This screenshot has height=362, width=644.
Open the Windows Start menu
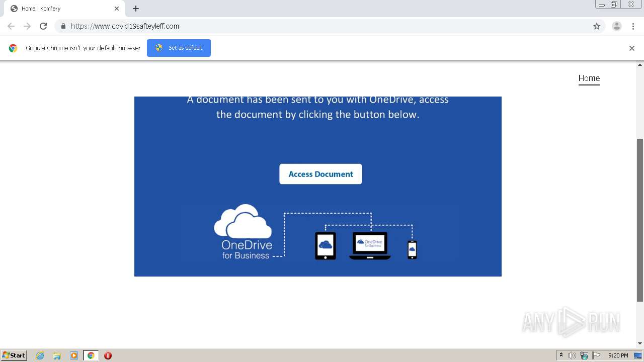click(x=14, y=355)
